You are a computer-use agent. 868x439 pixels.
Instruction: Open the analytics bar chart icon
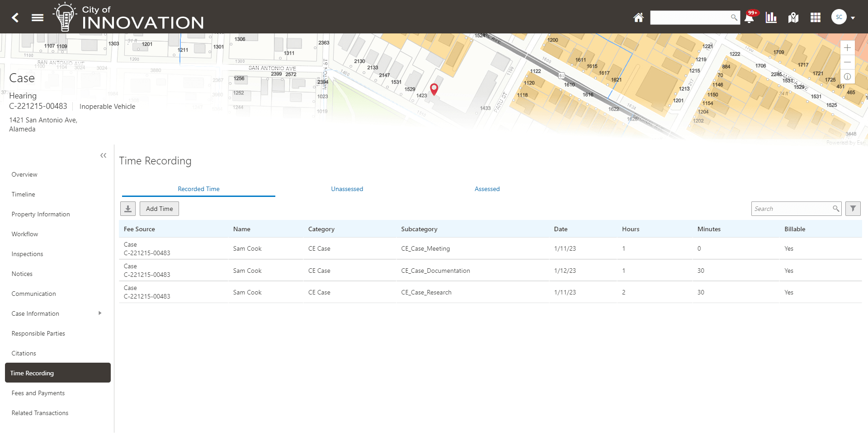[771, 17]
